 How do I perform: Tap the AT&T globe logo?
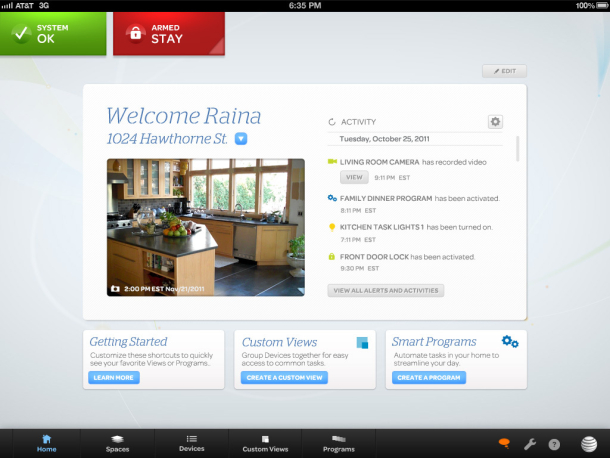point(589,444)
